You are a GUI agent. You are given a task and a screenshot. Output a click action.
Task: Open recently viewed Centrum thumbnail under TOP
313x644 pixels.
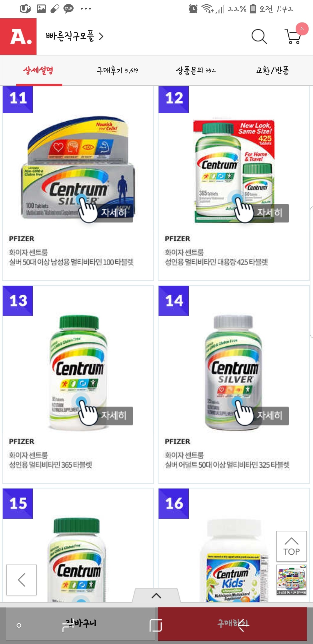pyautogui.click(x=291, y=580)
